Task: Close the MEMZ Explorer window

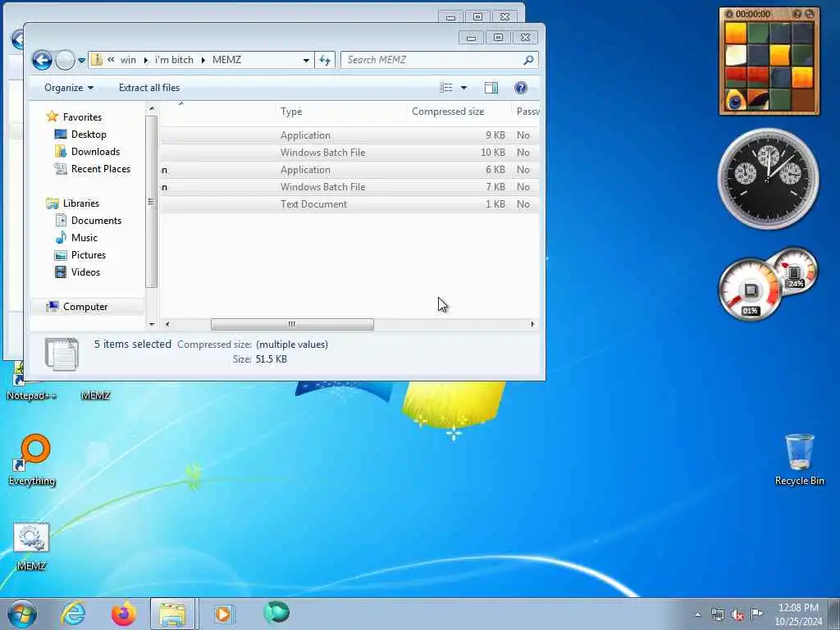Action: click(x=526, y=38)
